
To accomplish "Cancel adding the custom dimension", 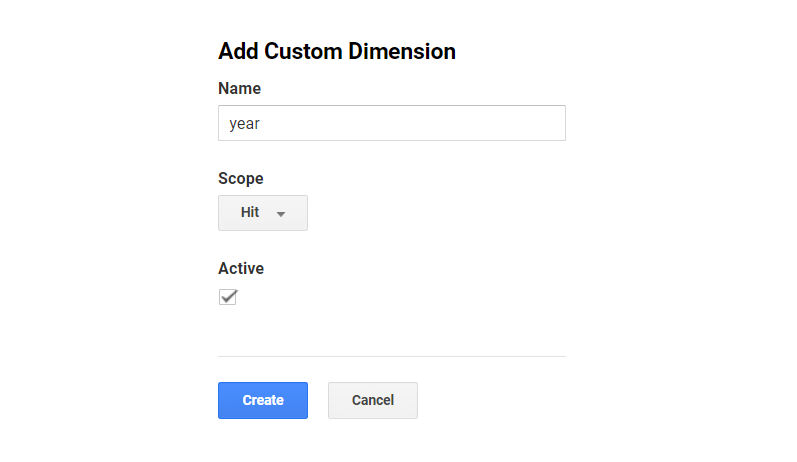I will tap(373, 401).
